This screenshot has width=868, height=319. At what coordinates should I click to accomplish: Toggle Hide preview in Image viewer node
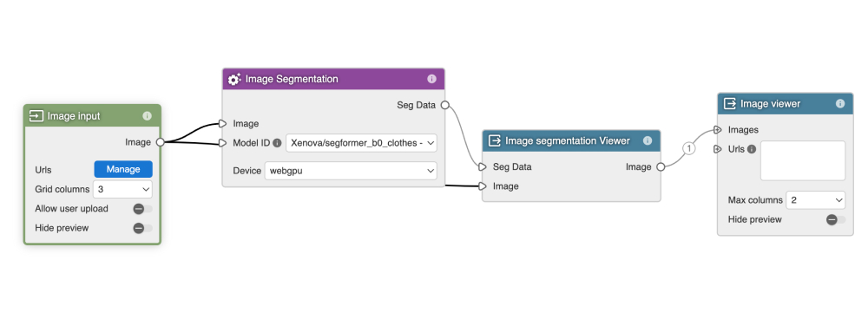836,220
